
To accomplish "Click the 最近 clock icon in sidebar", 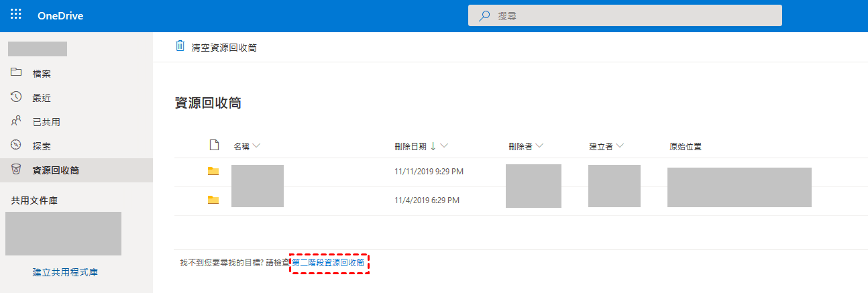I will pos(17,97).
